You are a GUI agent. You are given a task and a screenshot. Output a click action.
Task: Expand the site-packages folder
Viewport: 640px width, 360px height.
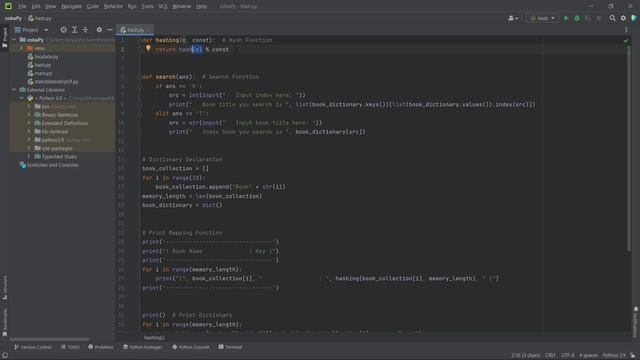tap(29, 148)
